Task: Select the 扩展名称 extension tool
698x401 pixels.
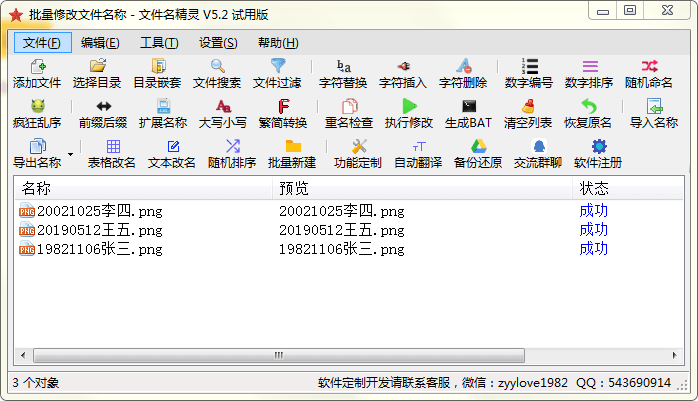Action: click(x=163, y=106)
